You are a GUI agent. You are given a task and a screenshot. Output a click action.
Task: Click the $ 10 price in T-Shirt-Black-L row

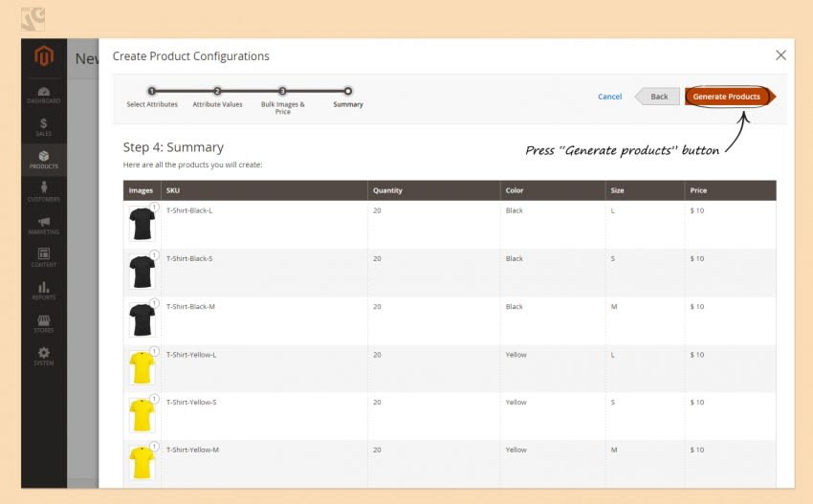[x=697, y=210]
